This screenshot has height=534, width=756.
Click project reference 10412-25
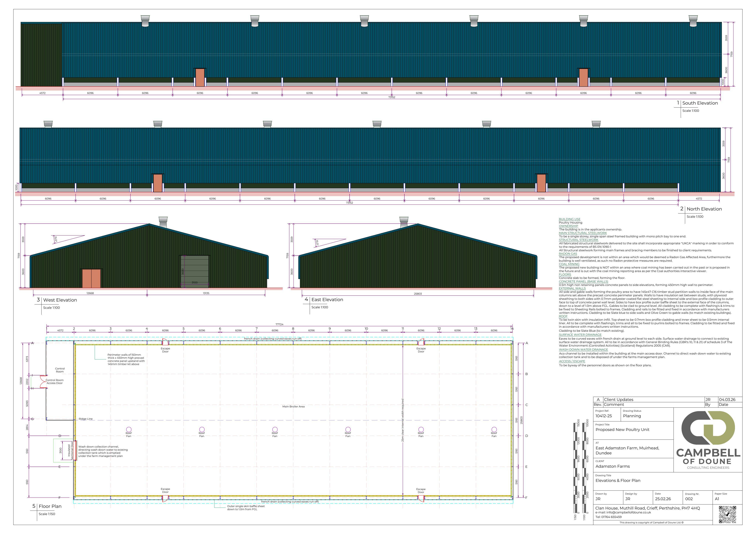[604, 416]
